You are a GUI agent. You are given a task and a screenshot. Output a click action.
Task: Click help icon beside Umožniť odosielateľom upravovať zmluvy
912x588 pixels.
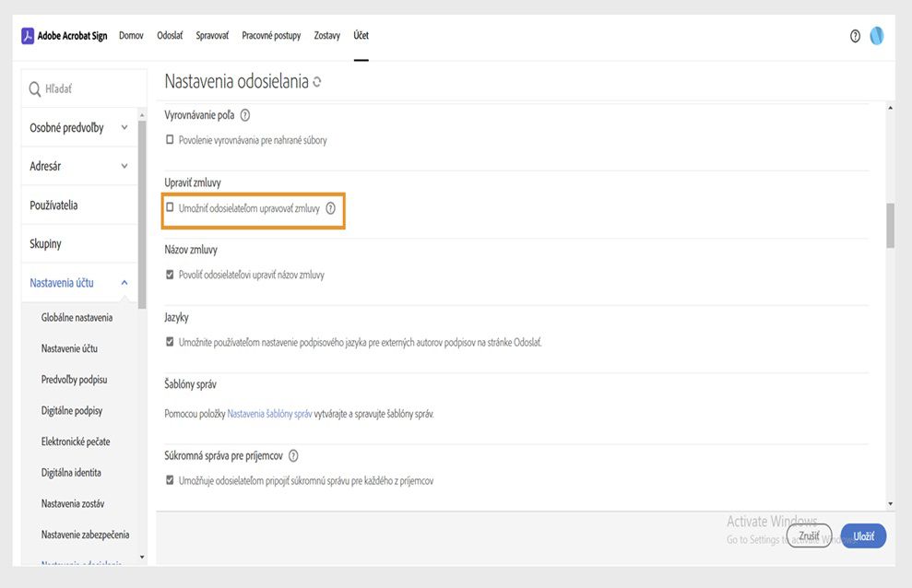[330, 208]
